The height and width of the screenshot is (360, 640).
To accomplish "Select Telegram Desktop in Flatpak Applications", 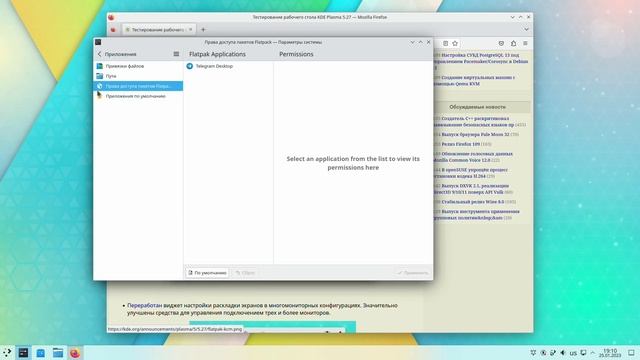I will point(228,66).
